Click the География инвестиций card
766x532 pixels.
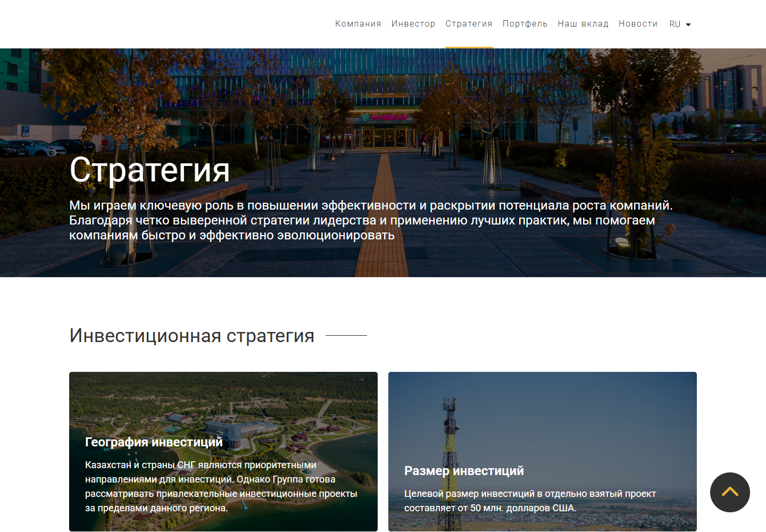click(x=223, y=451)
